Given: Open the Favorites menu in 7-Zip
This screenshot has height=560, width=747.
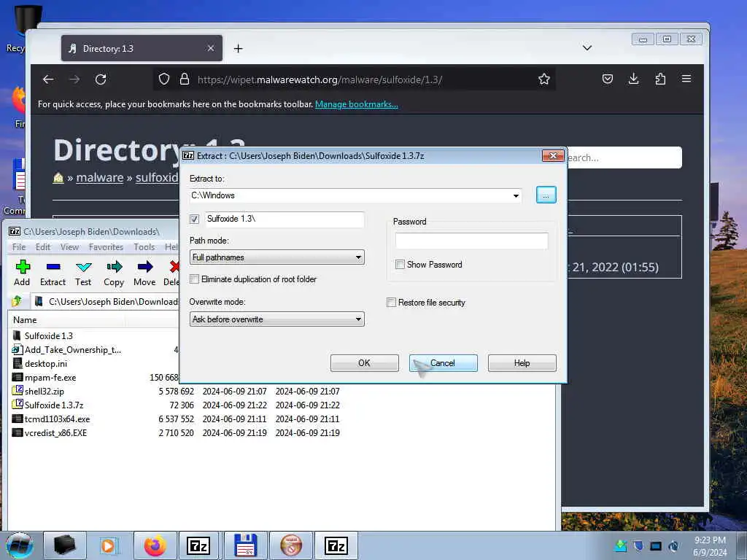Looking at the screenshot, I should (x=107, y=247).
